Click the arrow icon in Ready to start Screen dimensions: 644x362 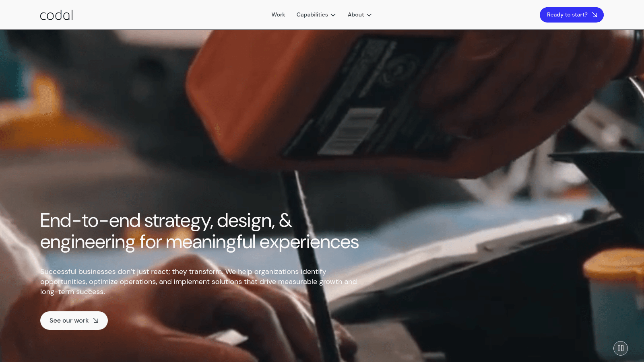coord(594,15)
